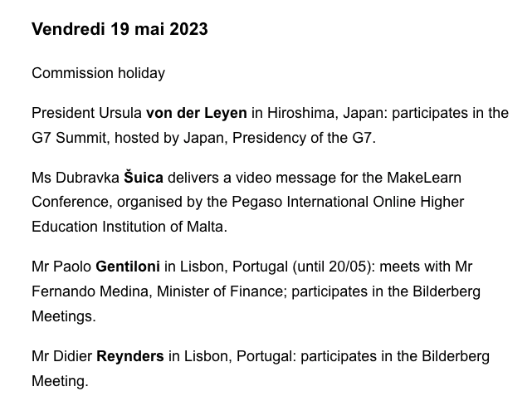Click the heading Vendredi 19 mai 2023
This screenshot has height=411, width=532.
[x=120, y=29]
